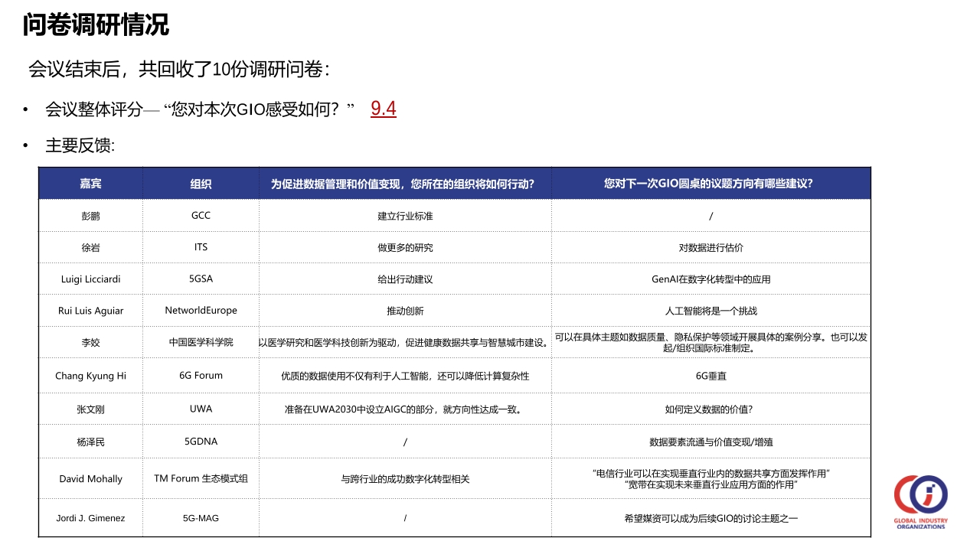Select the organization cell 中国医学科学院
The image size is (980, 551).
tap(201, 342)
